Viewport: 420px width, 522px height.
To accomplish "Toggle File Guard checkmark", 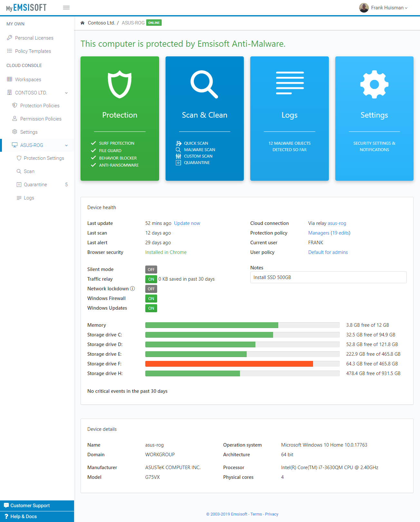I will (x=93, y=150).
